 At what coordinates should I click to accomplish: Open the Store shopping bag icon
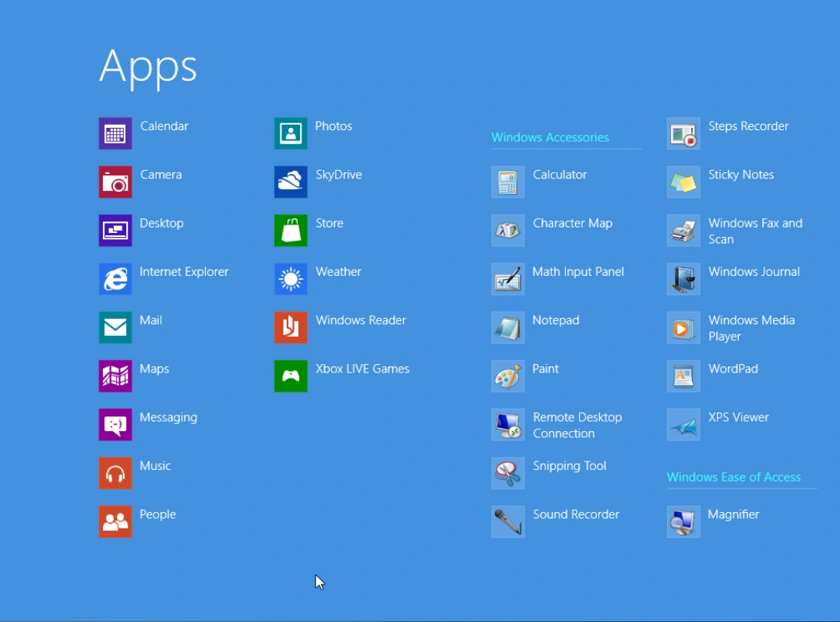tap(291, 231)
